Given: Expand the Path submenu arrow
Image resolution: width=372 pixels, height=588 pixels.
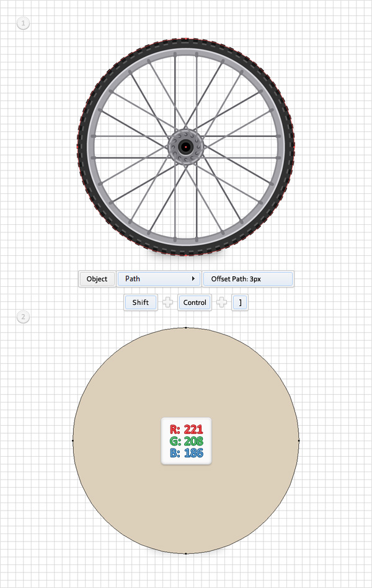Looking at the screenshot, I should click(x=193, y=279).
